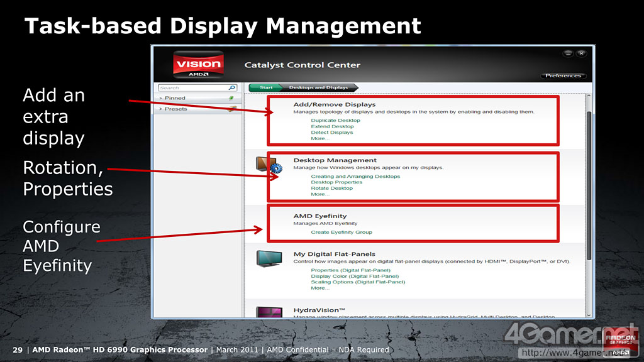
Task: Click Detect Displays link
Action: pos(332,133)
